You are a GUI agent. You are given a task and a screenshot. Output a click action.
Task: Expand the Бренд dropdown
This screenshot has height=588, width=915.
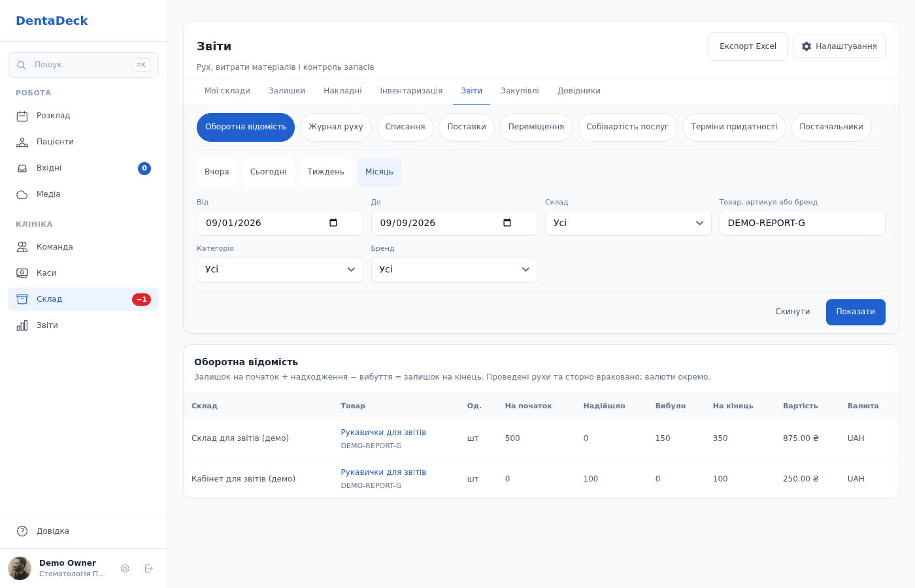(x=454, y=269)
